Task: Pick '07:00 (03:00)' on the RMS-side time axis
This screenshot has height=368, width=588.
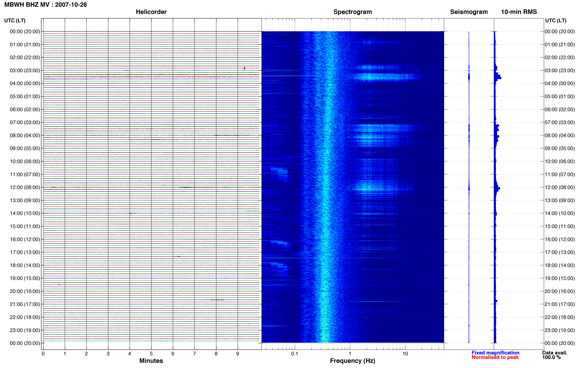Action: (x=560, y=122)
